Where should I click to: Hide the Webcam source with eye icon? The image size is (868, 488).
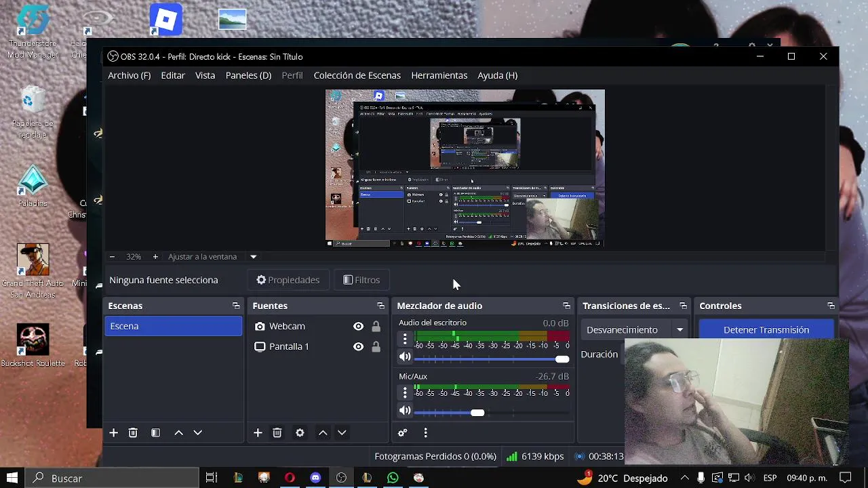(x=358, y=326)
